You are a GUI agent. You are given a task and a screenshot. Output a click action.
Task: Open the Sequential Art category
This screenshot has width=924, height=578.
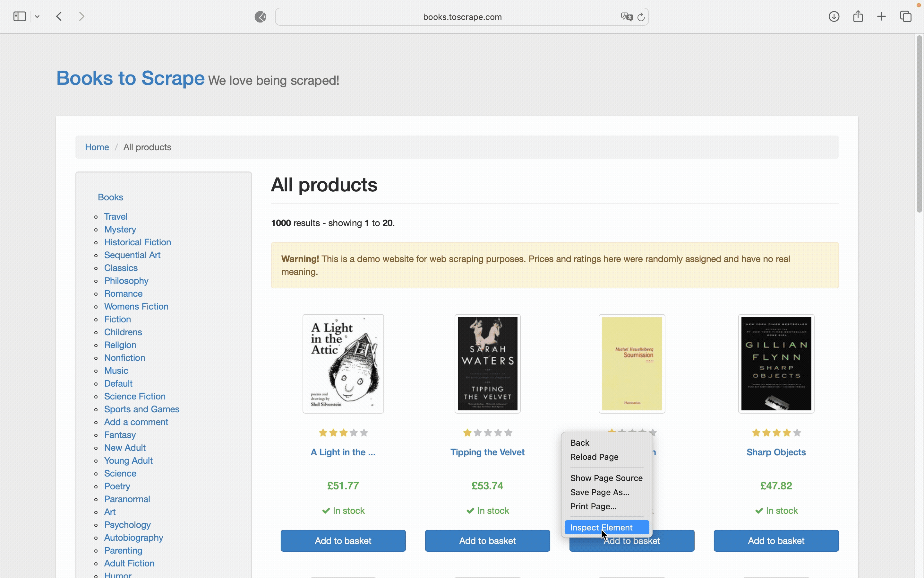132,255
